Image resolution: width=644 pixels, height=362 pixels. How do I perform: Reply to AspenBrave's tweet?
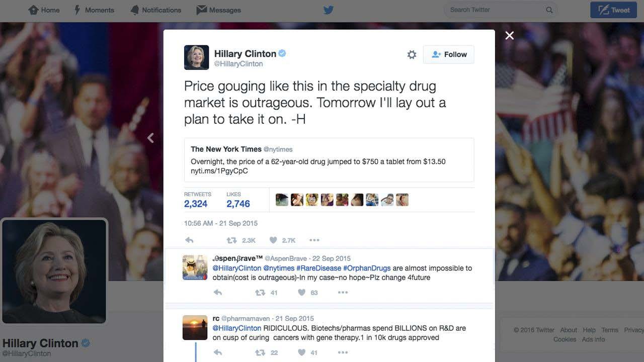tap(217, 293)
